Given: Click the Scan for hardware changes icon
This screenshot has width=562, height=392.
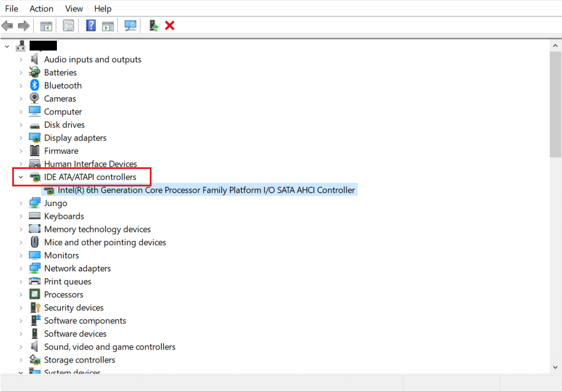Looking at the screenshot, I should 130,26.
